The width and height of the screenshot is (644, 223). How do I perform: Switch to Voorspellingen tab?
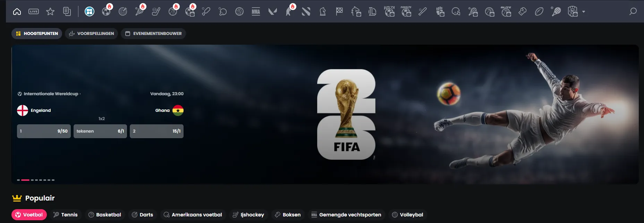(92, 34)
